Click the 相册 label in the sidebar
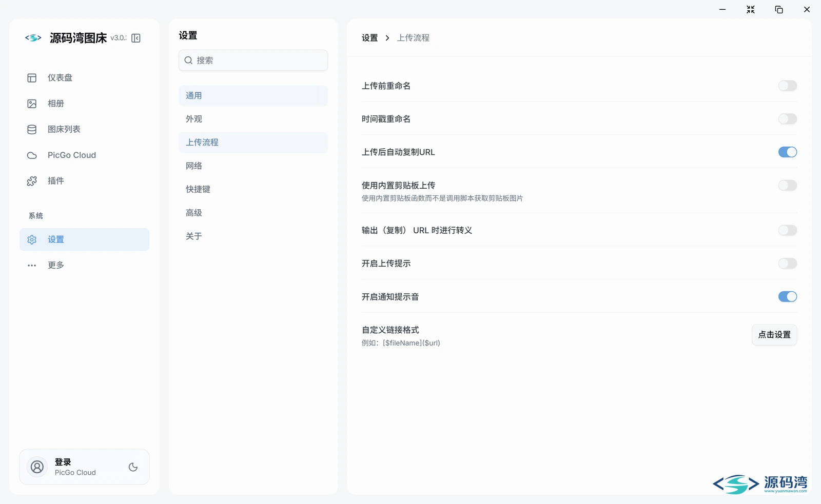Image resolution: width=821 pixels, height=504 pixels. 56,104
